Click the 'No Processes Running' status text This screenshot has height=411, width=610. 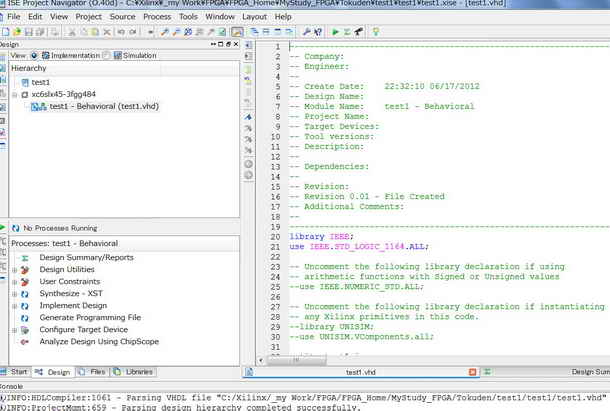[x=60, y=228]
